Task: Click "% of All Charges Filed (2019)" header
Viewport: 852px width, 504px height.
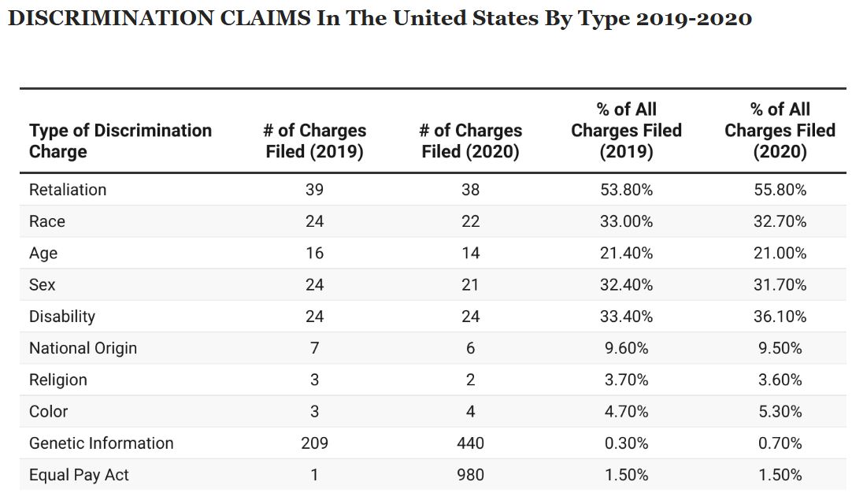Action: 626,131
